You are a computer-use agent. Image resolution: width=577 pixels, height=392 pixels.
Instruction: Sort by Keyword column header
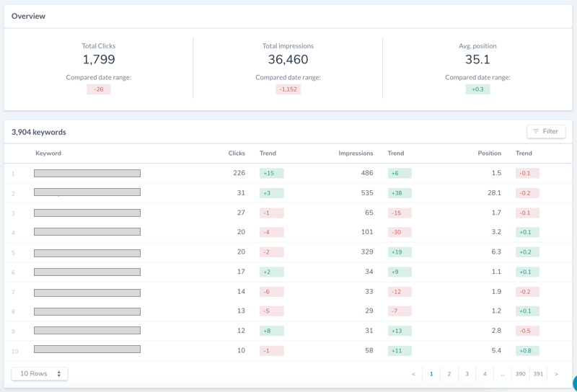[x=48, y=153]
